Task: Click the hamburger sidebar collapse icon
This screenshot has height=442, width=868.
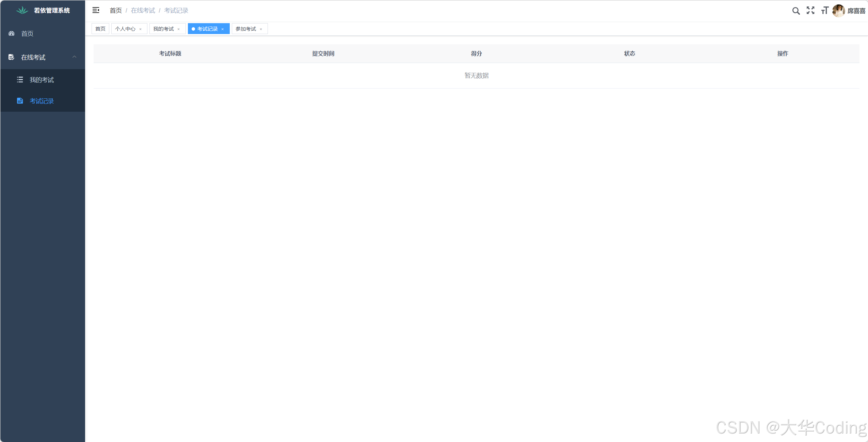Action: pos(96,10)
